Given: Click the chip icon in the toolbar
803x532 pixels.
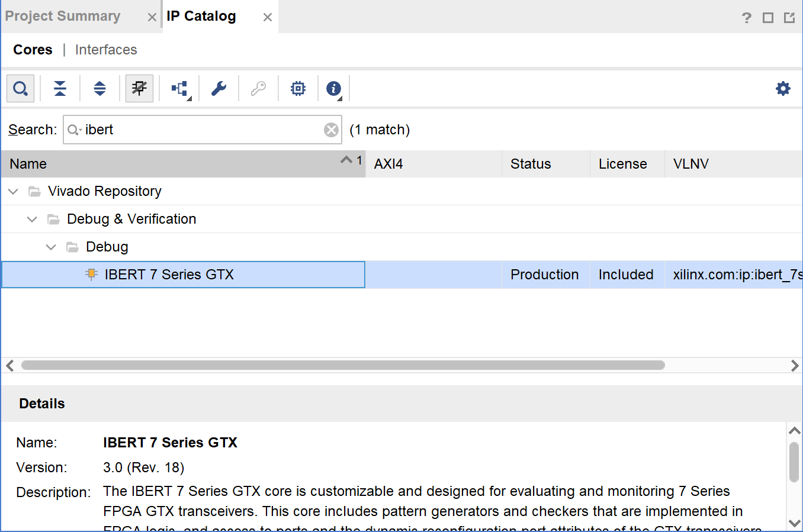Looking at the screenshot, I should click(x=298, y=89).
